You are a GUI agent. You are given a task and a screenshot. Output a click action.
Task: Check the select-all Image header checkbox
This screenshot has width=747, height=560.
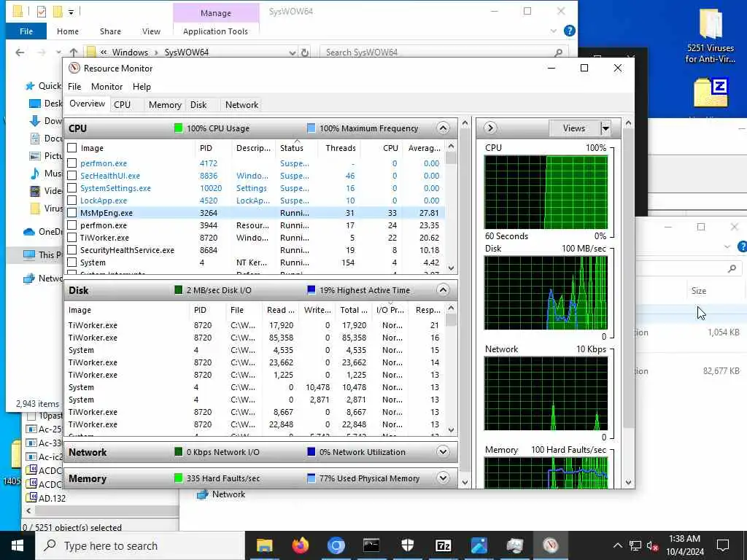point(72,148)
